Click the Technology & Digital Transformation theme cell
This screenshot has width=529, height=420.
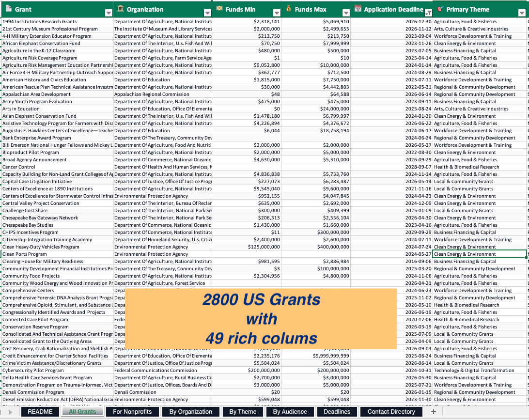(480, 371)
